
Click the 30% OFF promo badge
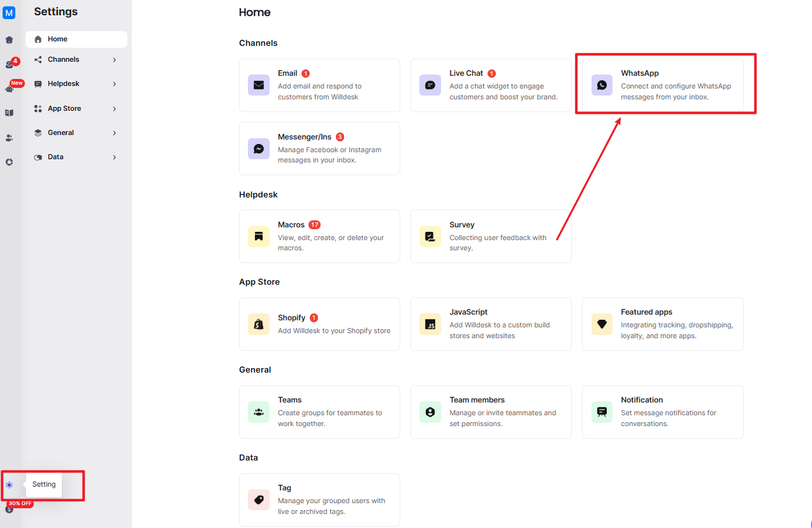tap(20, 503)
